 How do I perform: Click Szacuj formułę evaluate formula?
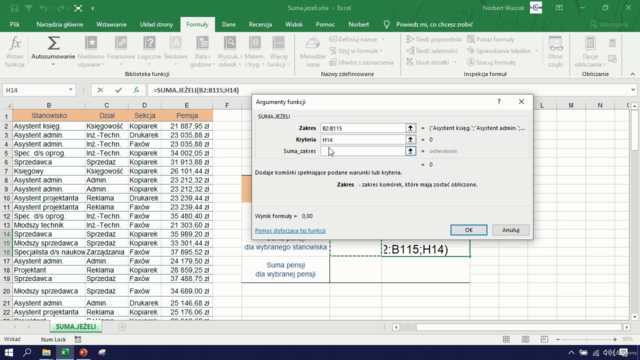point(491,62)
